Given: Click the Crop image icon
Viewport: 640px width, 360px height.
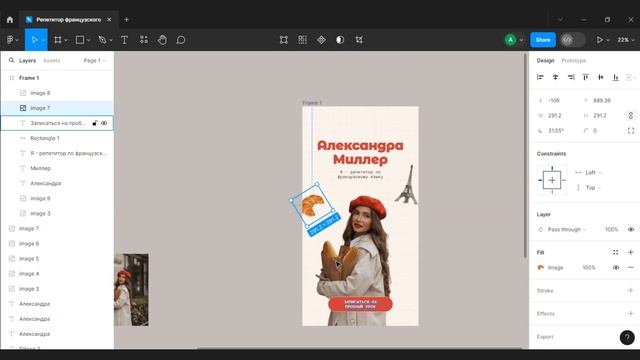Looking at the screenshot, I should click(359, 40).
